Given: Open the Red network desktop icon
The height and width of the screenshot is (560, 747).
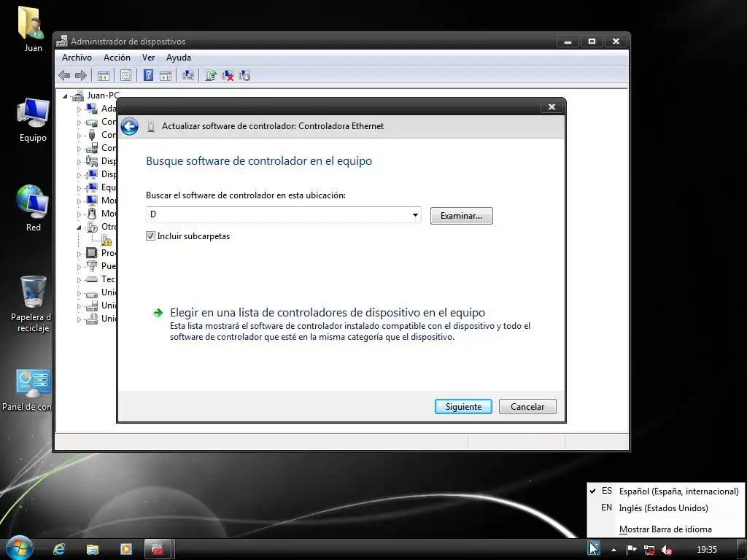Looking at the screenshot, I should click(33, 208).
